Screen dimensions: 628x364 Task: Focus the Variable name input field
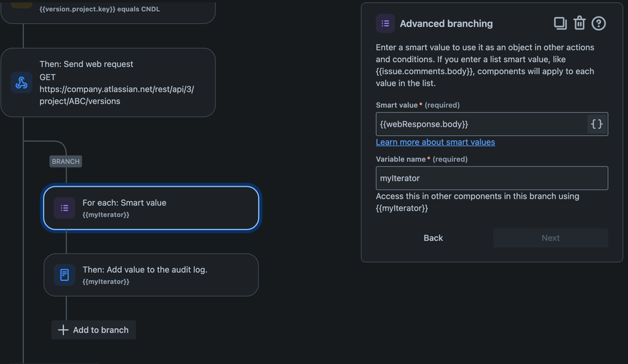pos(492,178)
